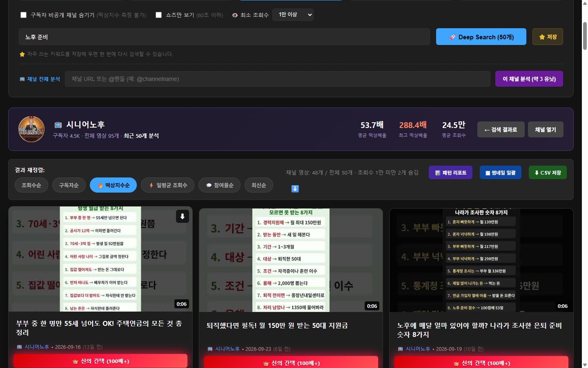Screen dimensions: 588x368
Task: Sort results by 최신순
Action: point(259,185)
